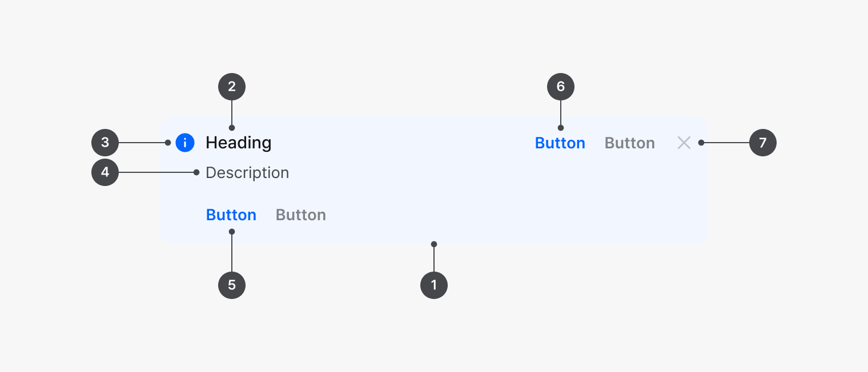Click the Description text in the banner

point(247,172)
